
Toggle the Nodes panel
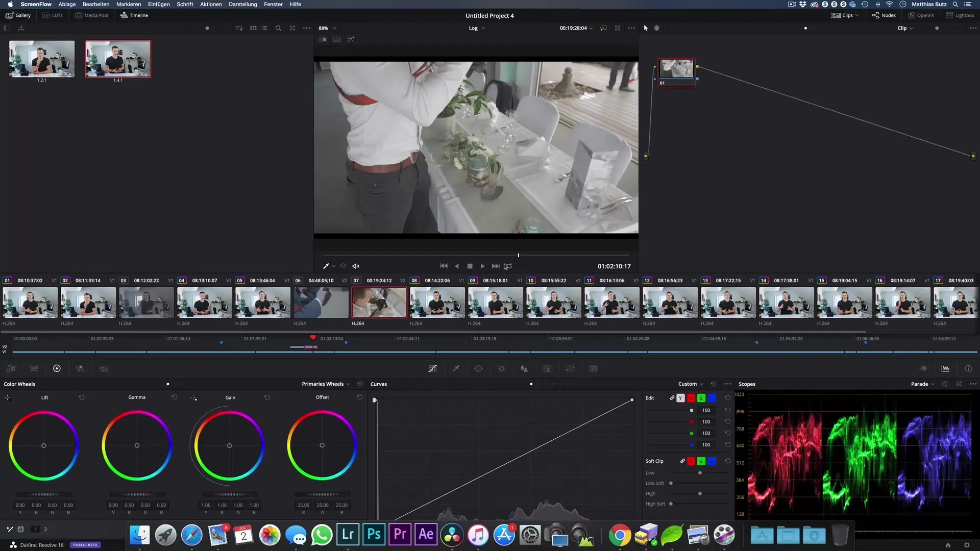point(884,15)
